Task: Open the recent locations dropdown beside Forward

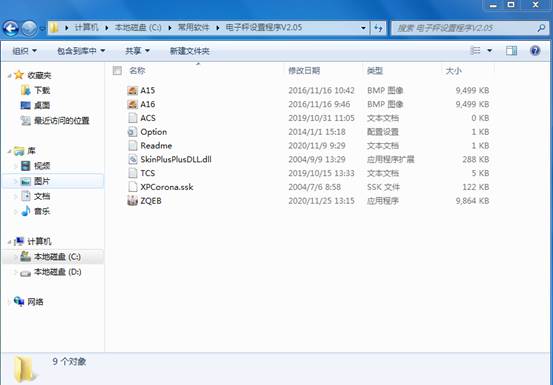Action: pos(42,28)
